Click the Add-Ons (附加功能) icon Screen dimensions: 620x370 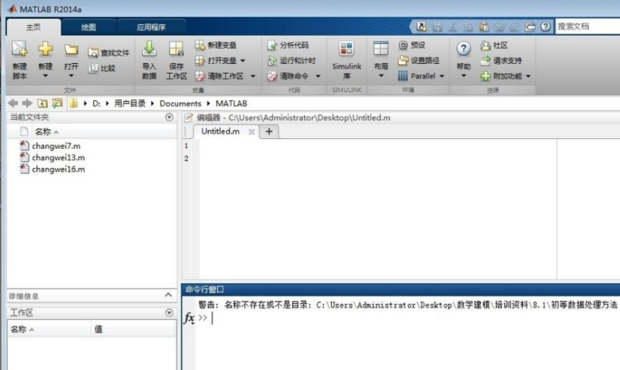485,76
